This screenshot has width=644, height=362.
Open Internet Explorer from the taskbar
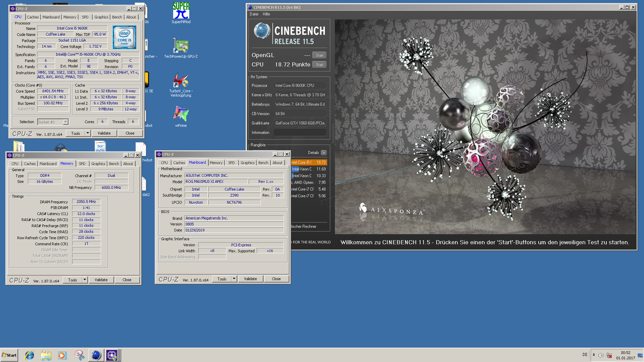[x=30, y=355]
